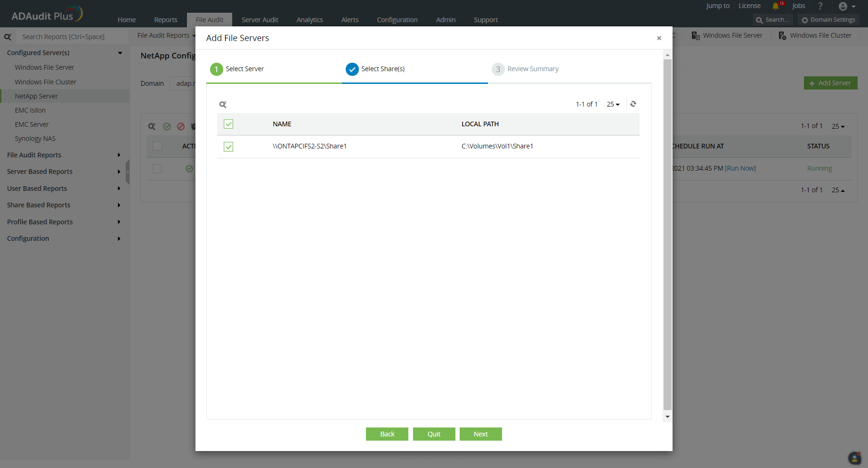Screen dimensions: 868x468
Task: Open the top page size dropdown in servers table
Action: (x=838, y=126)
